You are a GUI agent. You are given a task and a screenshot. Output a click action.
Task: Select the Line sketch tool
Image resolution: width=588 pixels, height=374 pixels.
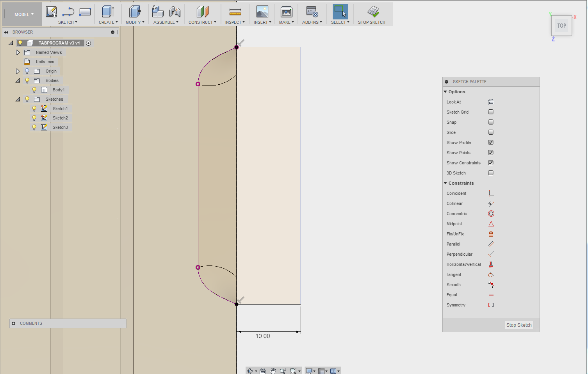[68, 12]
